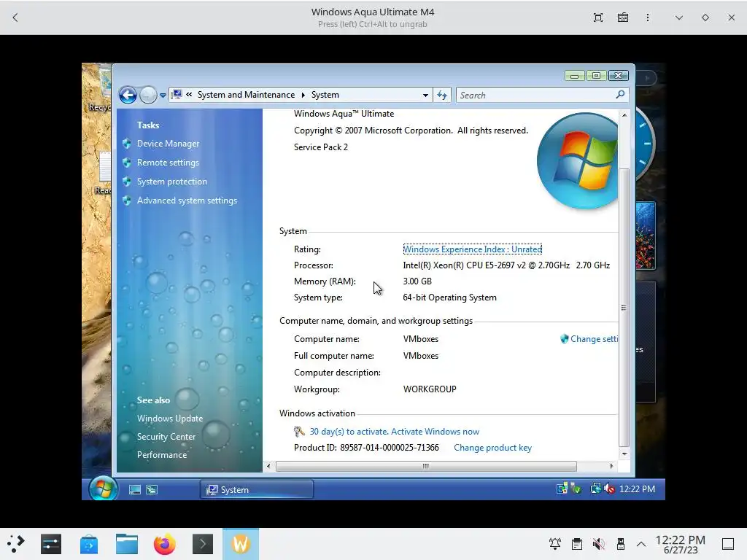Open Device Manager task

coord(169,144)
